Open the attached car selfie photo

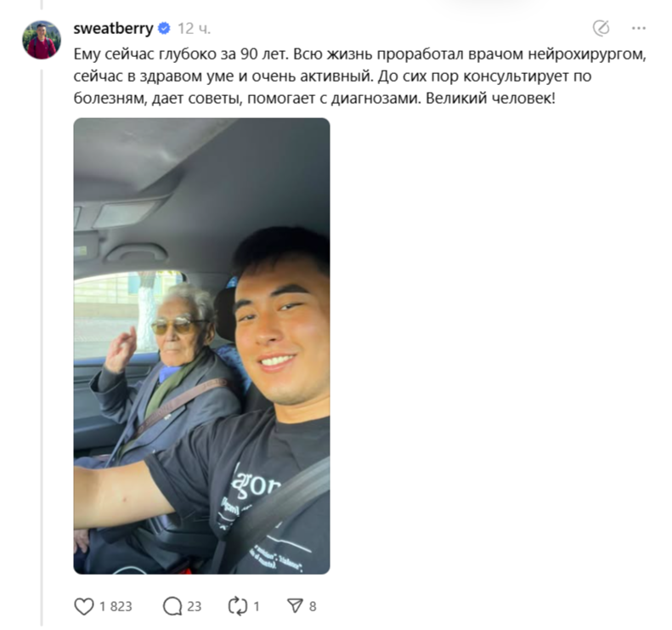click(202, 346)
